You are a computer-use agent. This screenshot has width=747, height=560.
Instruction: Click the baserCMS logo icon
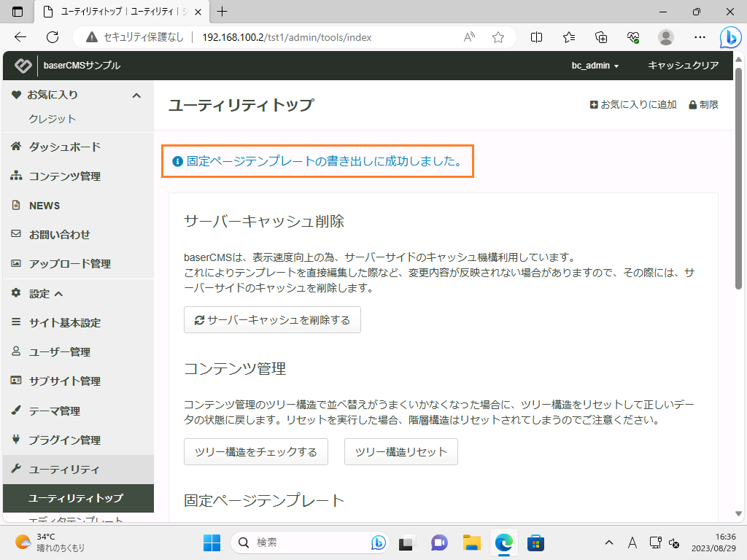click(23, 66)
